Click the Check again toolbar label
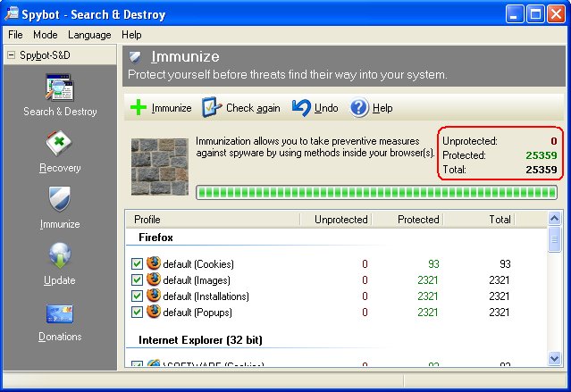This screenshot has height=392, width=571. tap(253, 108)
